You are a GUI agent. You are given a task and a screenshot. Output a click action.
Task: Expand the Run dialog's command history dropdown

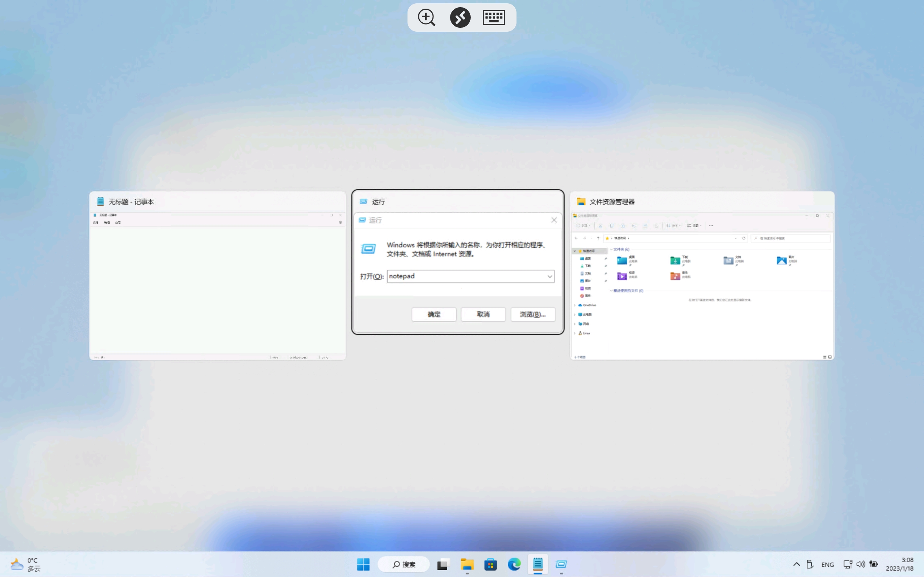click(549, 276)
